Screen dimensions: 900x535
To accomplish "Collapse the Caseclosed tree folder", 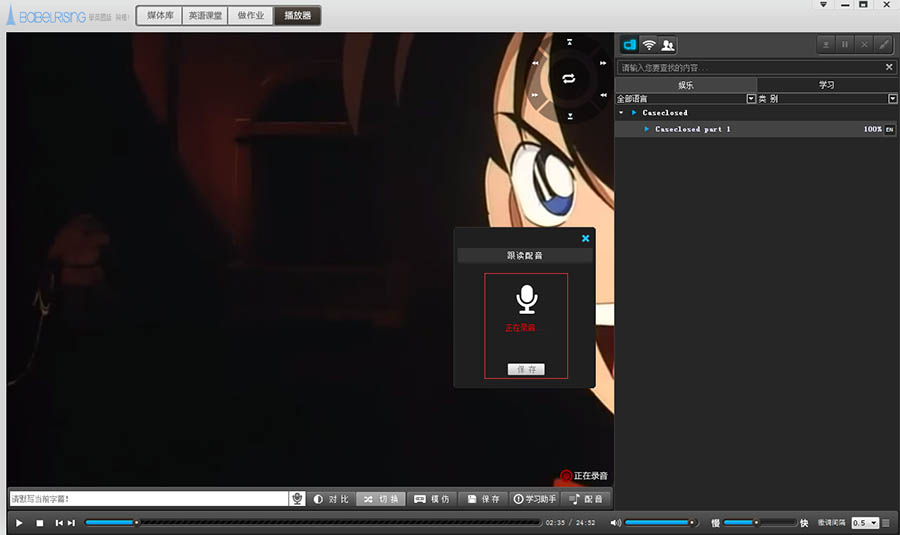I will click(x=621, y=113).
